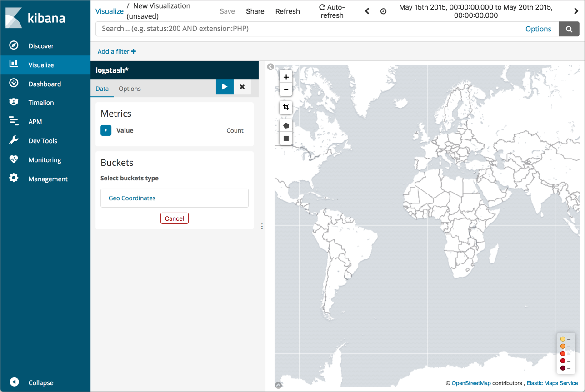Select the Data tab

pyautogui.click(x=102, y=89)
